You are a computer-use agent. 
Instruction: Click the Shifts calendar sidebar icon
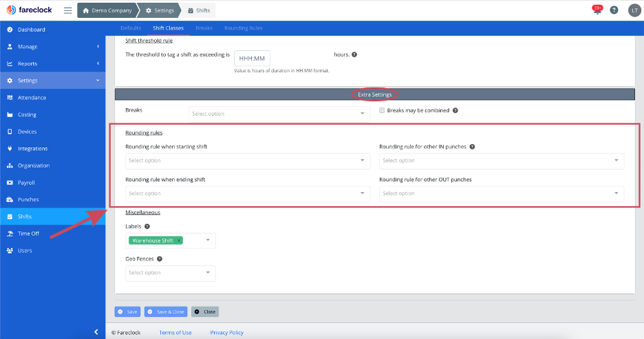[10, 216]
